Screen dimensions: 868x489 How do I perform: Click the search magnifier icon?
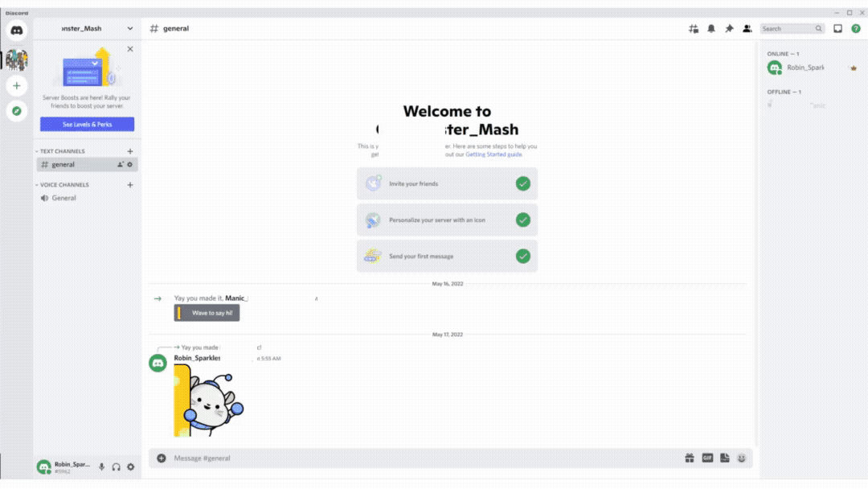click(819, 29)
